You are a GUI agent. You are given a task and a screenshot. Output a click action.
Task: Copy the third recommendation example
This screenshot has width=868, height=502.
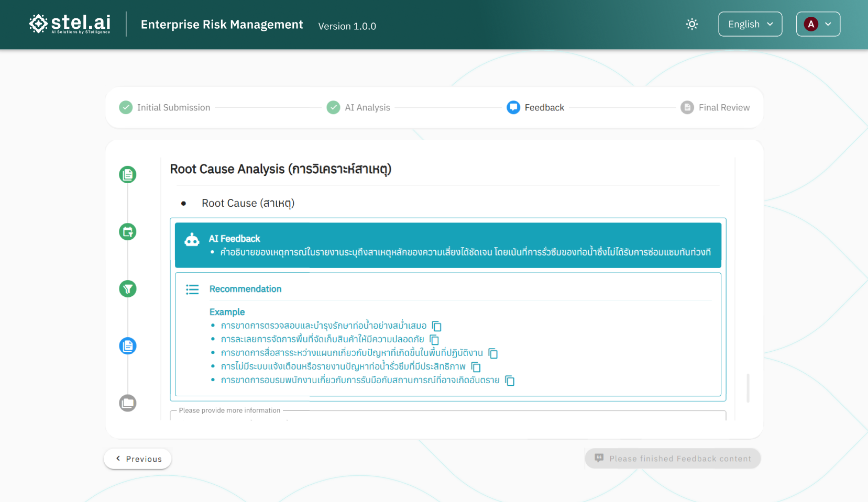point(493,353)
